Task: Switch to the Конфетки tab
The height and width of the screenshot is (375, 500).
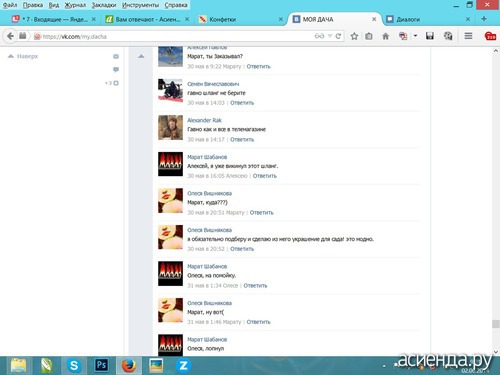Action: (x=223, y=19)
